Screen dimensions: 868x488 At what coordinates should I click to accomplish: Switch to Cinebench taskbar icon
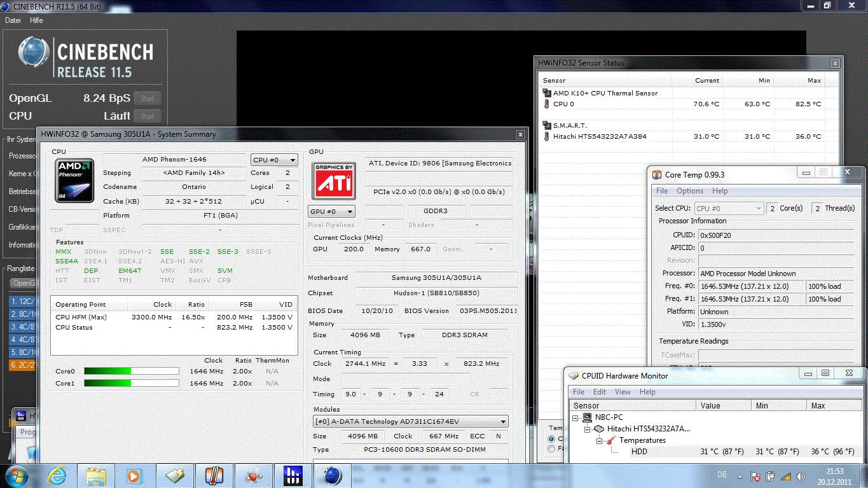[332, 475]
